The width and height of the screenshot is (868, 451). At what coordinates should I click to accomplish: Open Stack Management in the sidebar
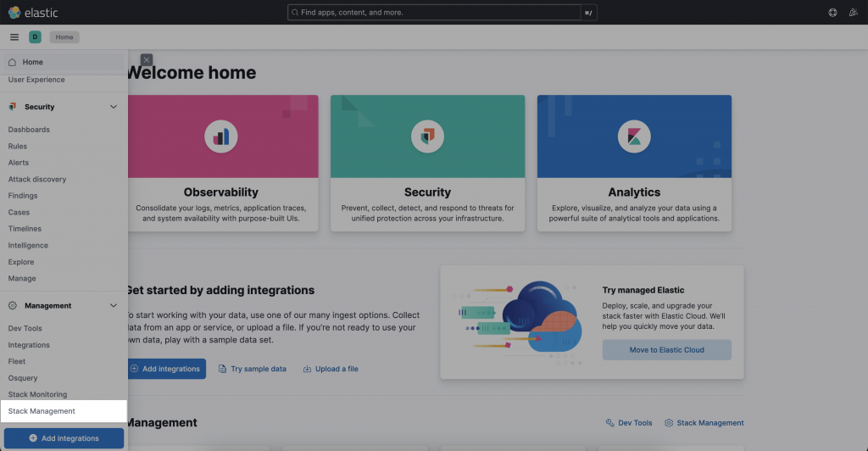(x=64, y=411)
